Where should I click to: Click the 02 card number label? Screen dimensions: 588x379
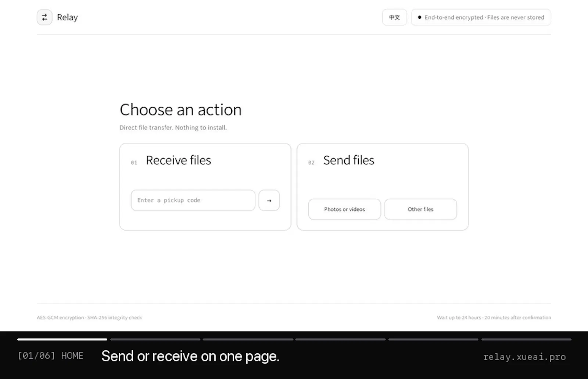click(x=311, y=162)
